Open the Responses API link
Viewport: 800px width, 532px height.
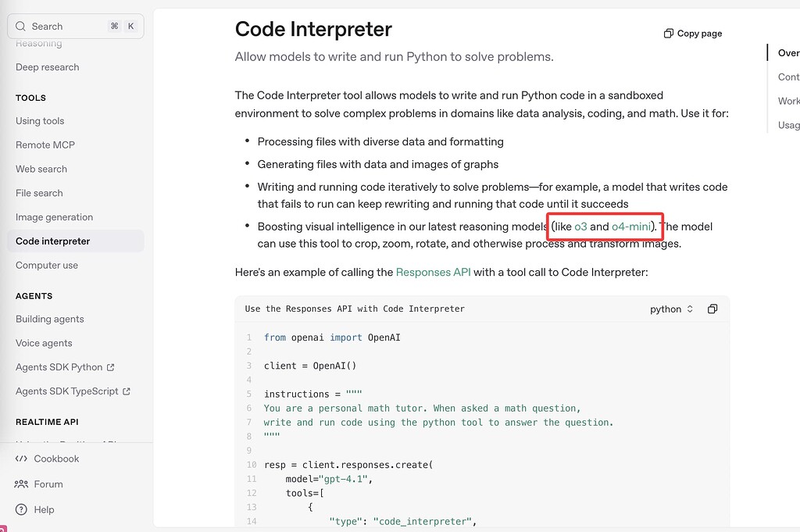(433, 273)
